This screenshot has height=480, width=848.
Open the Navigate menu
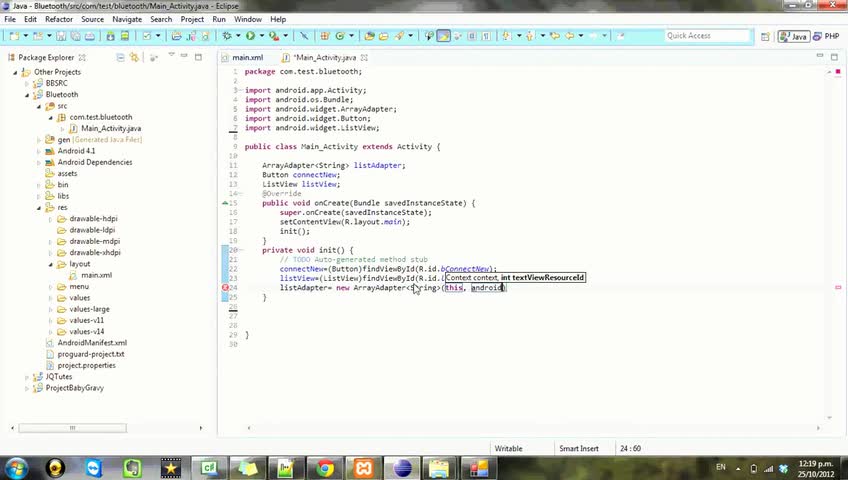(127, 19)
